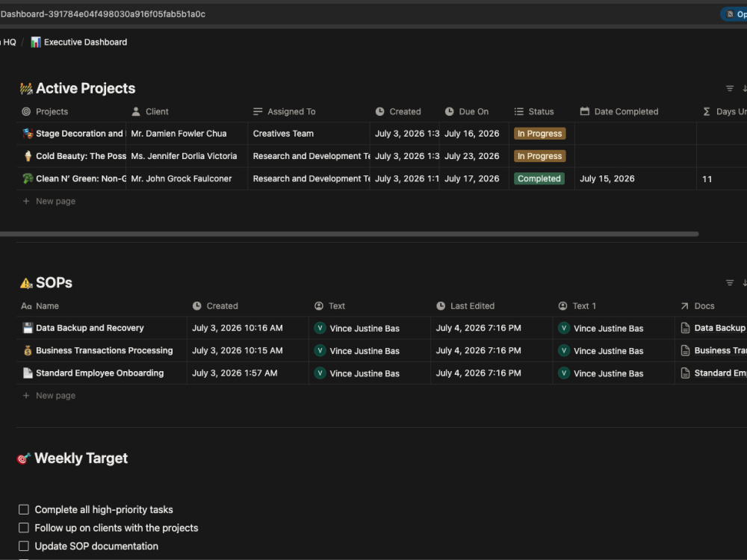This screenshot has width=747, height=560.
Task: Open the Standard Employee docs link
Action: tap(713, 373)
